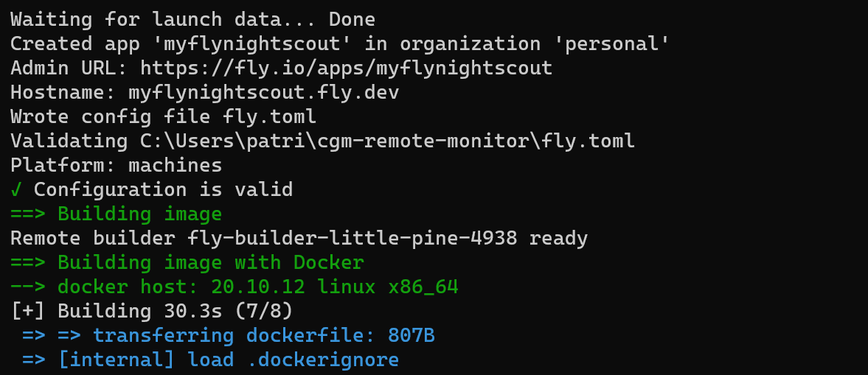Click the green checkmark before Configuration is valid
This screenshot has width=868, height=375.
[x=16, y=190]
